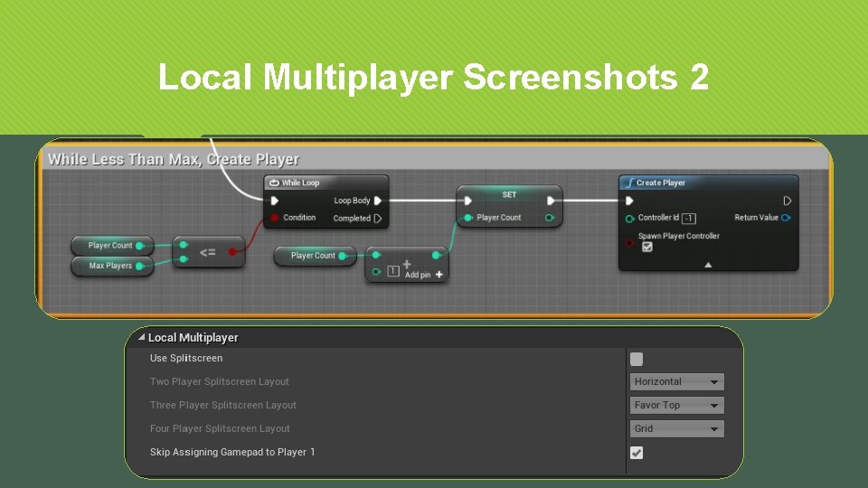Viewport: 868px width, 488px height.
Task: Uncheck Skip Assigning Gamepad to Player 1
Action: tap(637, 453)
